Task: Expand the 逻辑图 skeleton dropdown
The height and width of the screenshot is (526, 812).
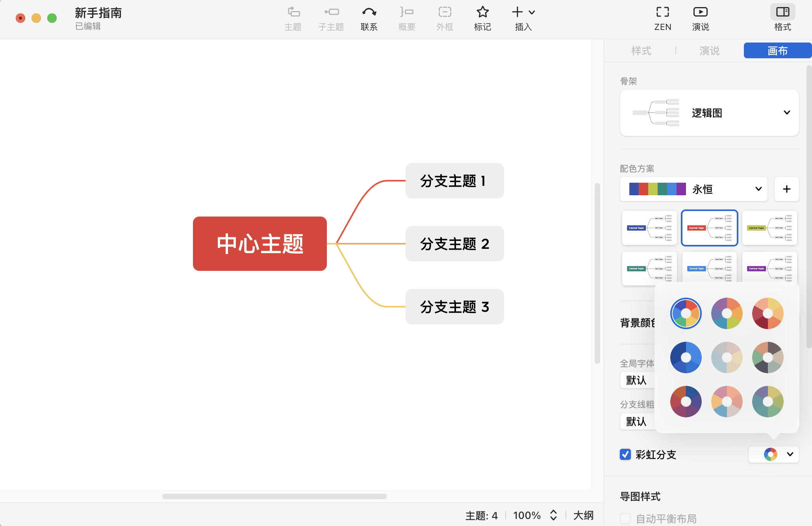Action: click(786, 113)
